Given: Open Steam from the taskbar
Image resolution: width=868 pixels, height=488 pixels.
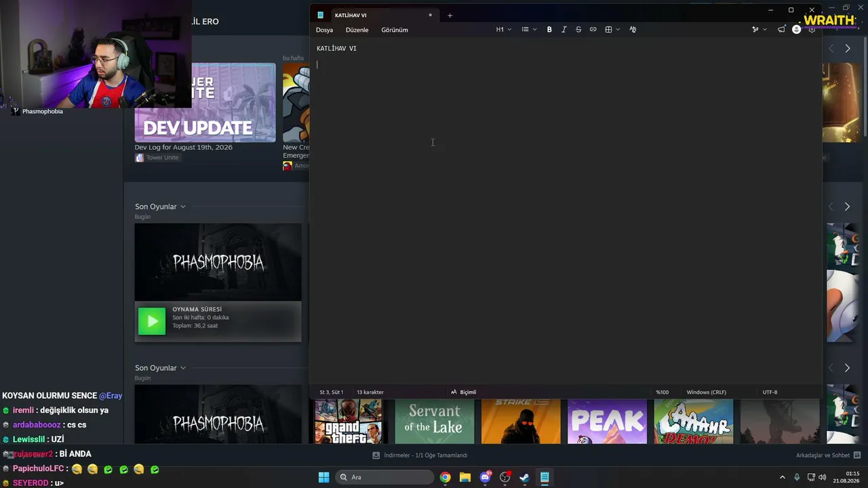Looking at the screenshot, I should point(524,477).
